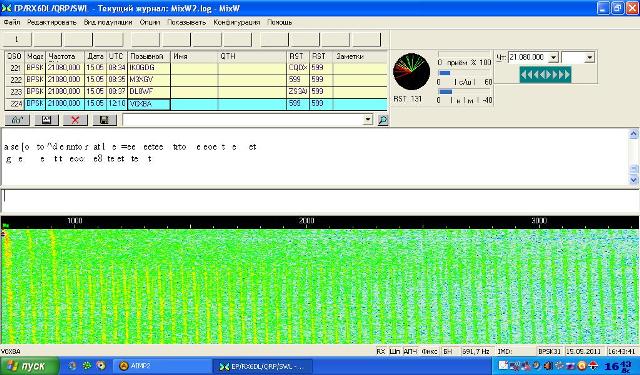The width and height of the screenshot is (640, 375).
Task: Click the MixW title bar icon
Action: [x=7, y=8]
